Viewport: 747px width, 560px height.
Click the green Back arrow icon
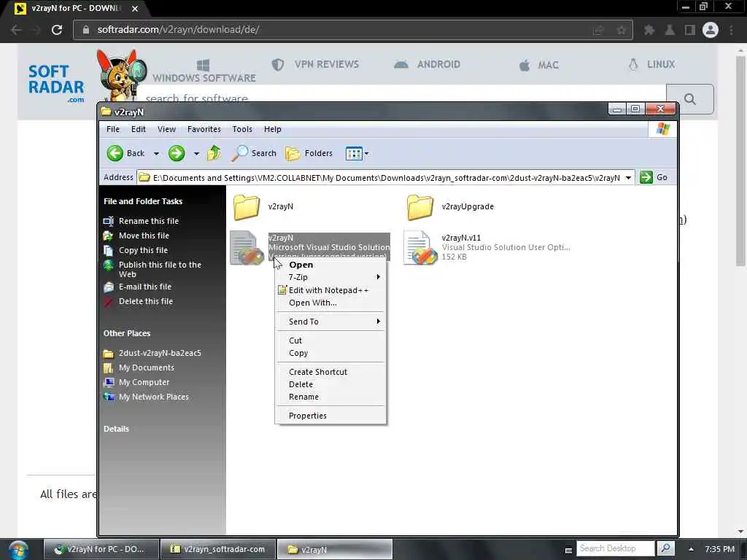(115, 153)
